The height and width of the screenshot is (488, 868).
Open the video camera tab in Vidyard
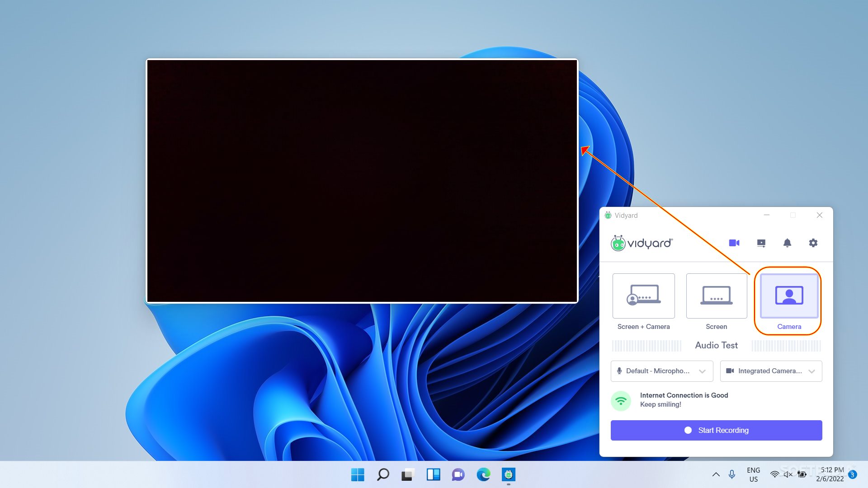734,243
